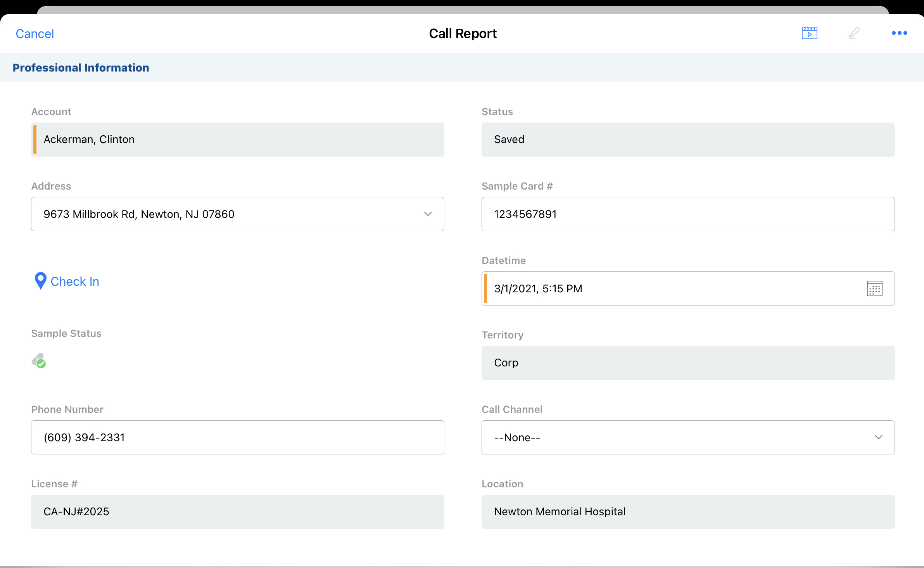Tap the Check In link
924x568 pixels.
click(75, 281)
